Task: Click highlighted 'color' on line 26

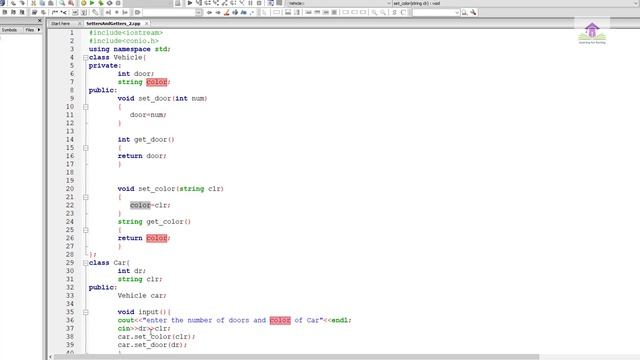Action: click(x=157, y=238)
